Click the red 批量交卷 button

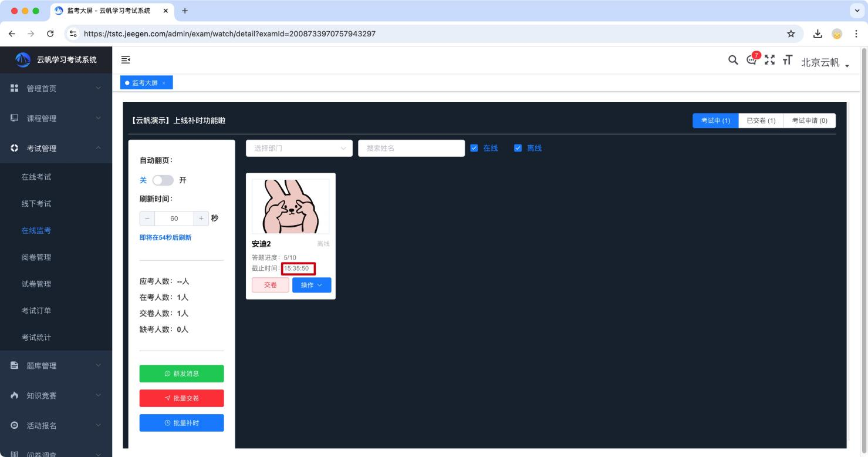[181, 398]
